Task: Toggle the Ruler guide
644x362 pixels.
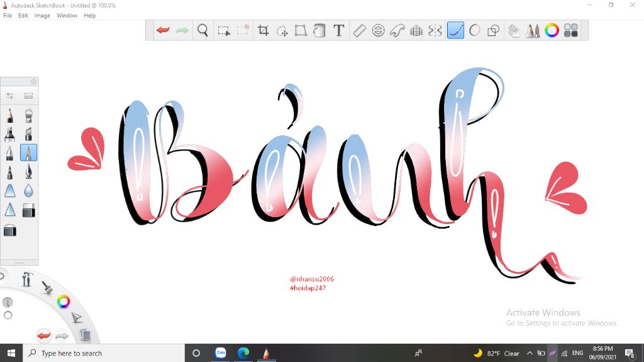Action: [359, 30]
